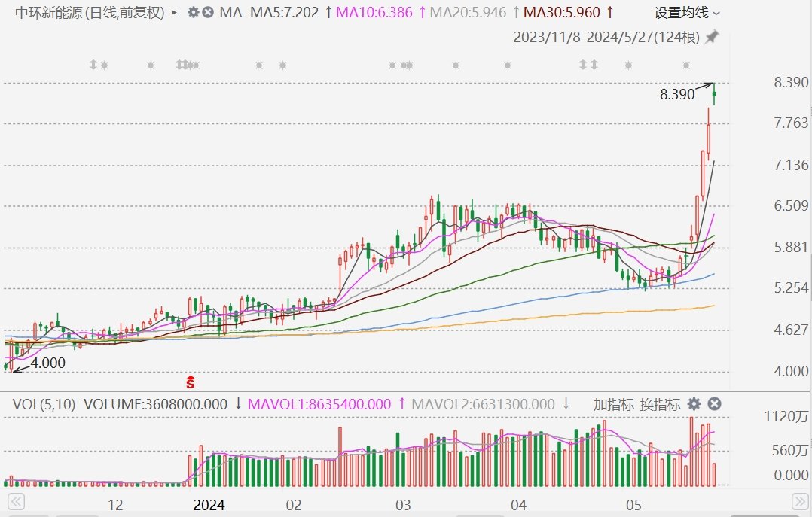Open the 2023/11/8-2024/5/27(124根) date range link
The width and height of the screenshot is (812, 517).
(606, 38)
